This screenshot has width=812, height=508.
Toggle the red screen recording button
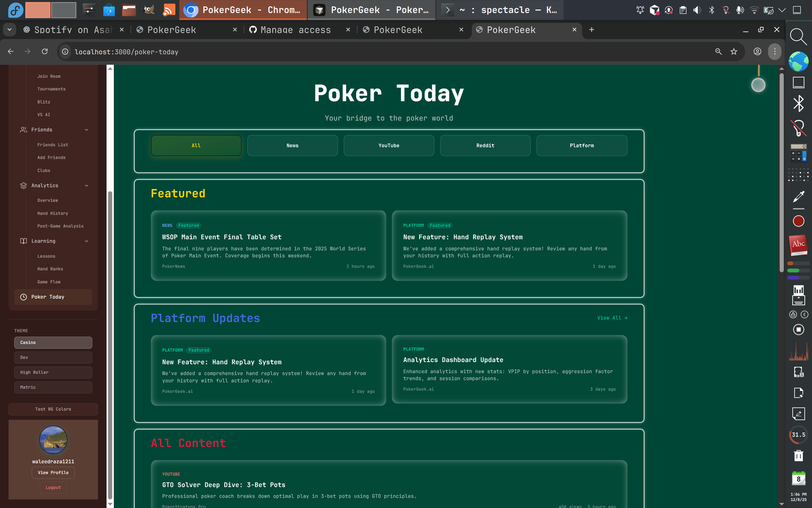tap(798, 221)
